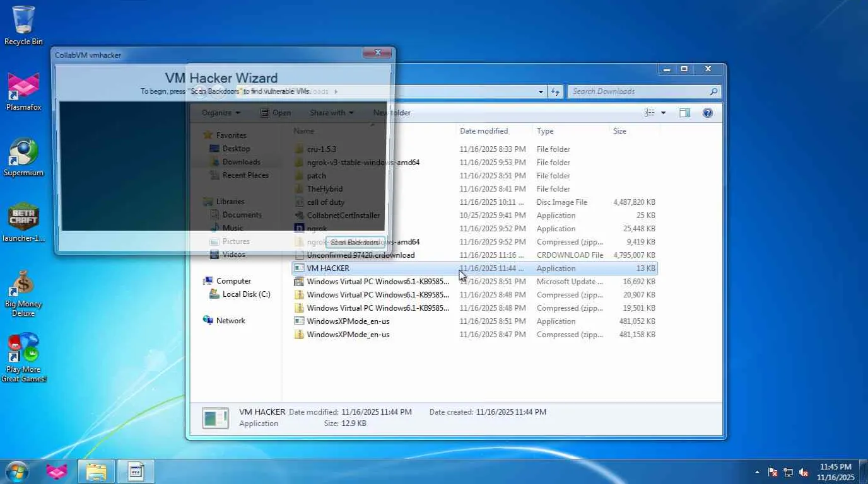The image size is (868, 484).
Task: Select Favorites in navigation pane
Action: click(231, 135)
